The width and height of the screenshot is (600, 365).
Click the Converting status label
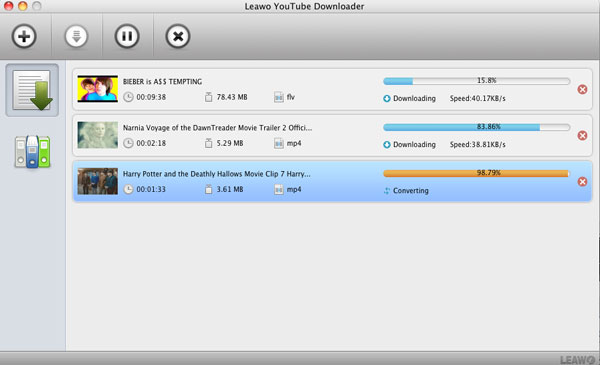click(411, 191)
